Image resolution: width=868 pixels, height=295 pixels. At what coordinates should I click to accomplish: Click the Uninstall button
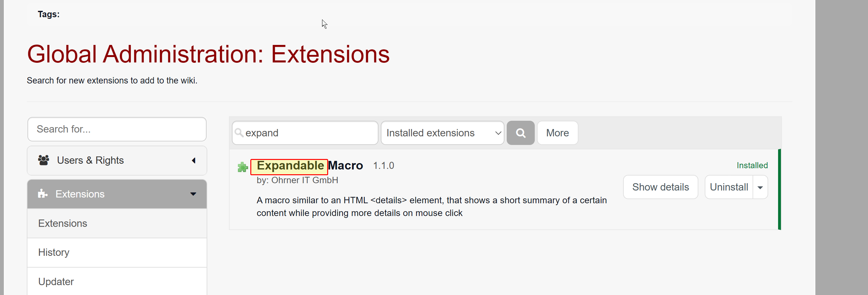pyautogui.click(x=729, y=187)
